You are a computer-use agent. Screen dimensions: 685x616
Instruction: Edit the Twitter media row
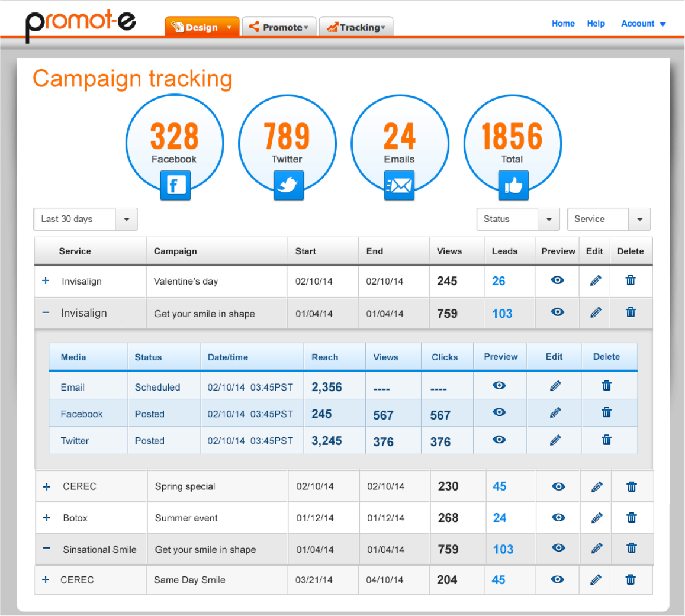pos(555,440)
